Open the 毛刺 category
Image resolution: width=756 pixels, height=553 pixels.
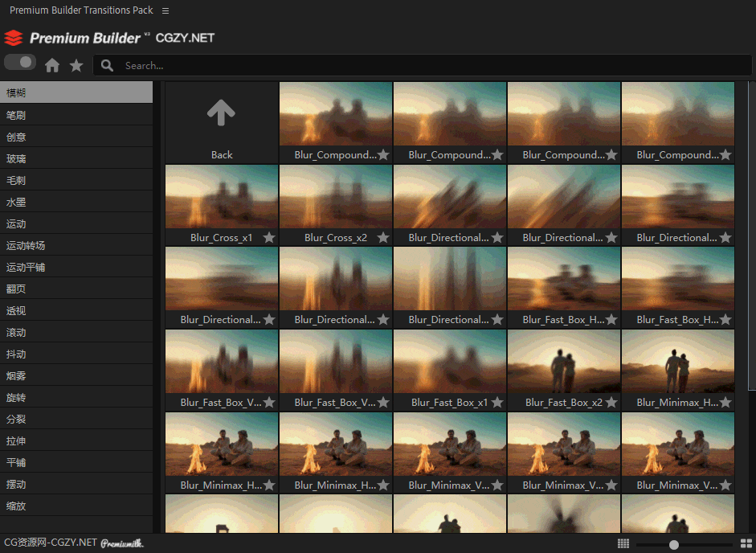(76, 180)
